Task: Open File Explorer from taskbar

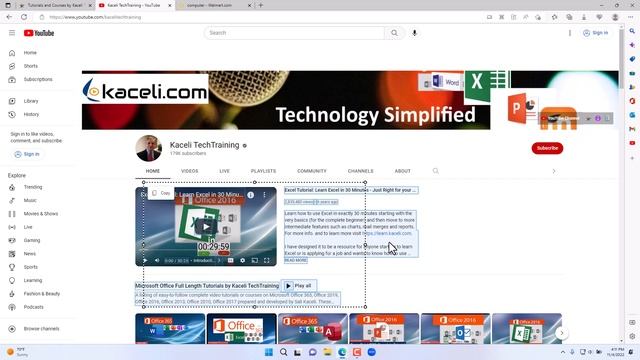Action: point(327,352)
